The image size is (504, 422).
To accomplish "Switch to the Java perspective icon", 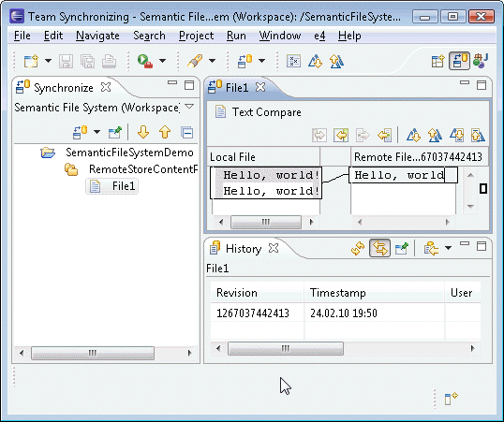I will pos(481,61).
